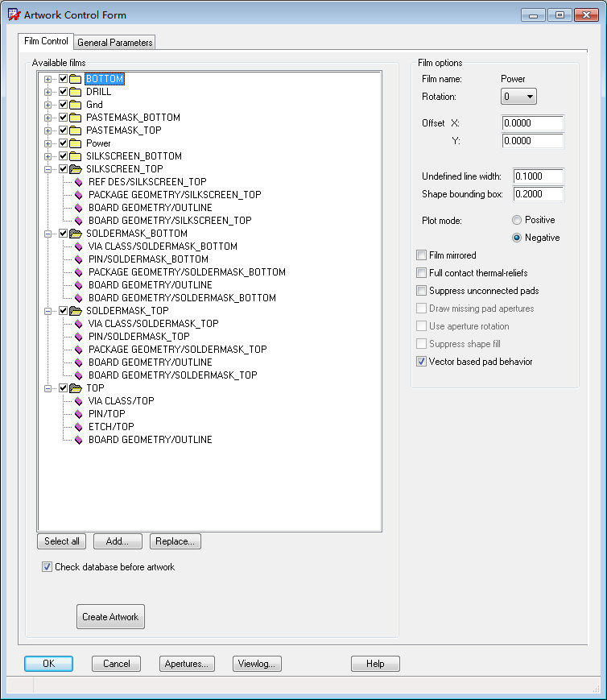The image size is (607, 700).
Task: Click the Gnd film folder icon
Action: pos(76,105)
